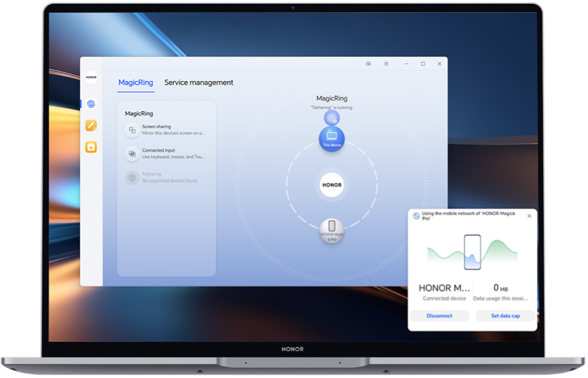Maximize the MagicRing window
The image size is (588, 378).
click(x=423, y=63)
